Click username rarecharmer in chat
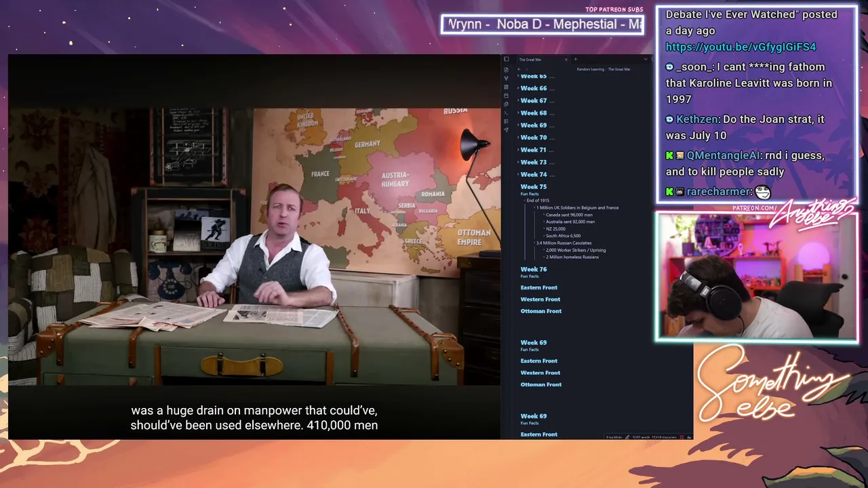 [x=718, y=192]
